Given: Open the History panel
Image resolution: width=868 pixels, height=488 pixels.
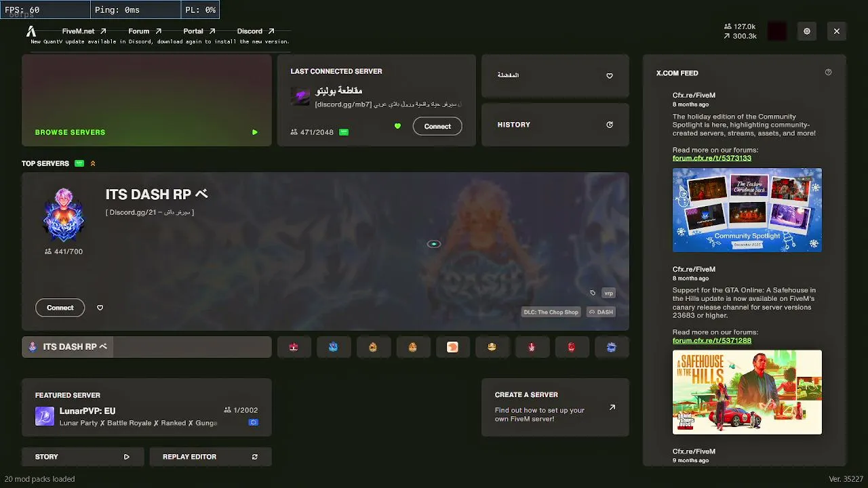Looking at the screenshot, I should (555, 125).
